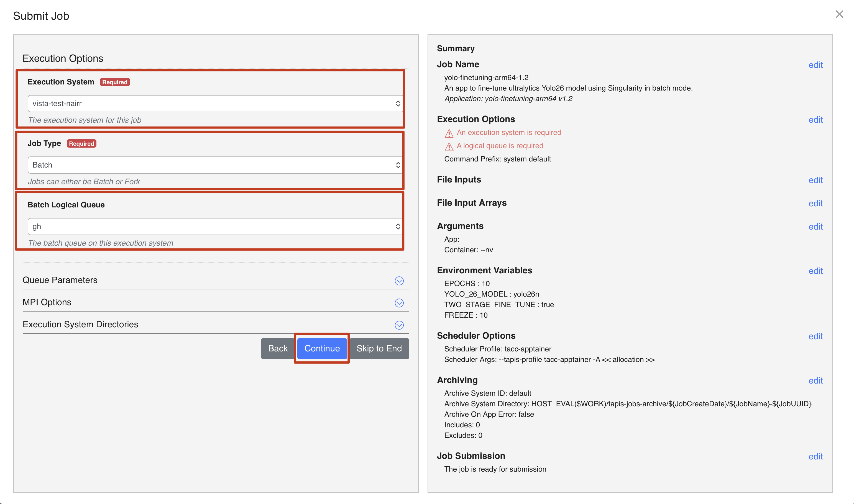The image size is (854, 504).
Task: Click the 'Archive On App Error: false' text
Action: [489, 414]
